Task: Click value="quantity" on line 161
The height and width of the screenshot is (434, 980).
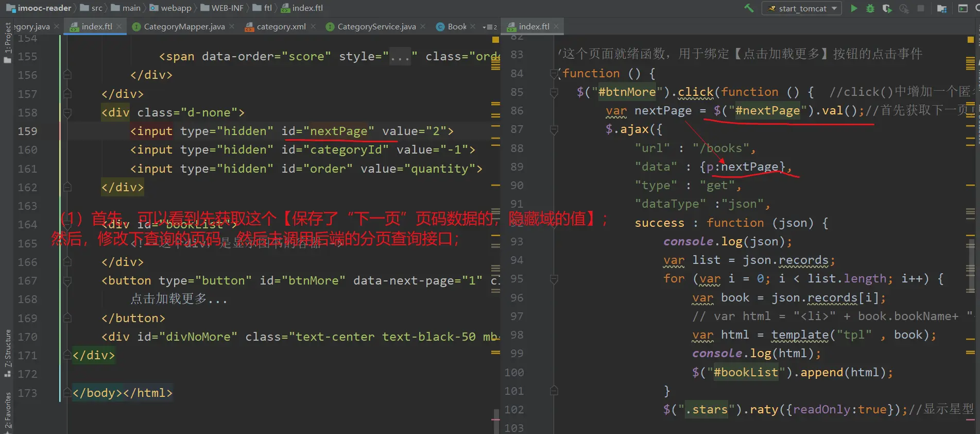Action: (x=418, y=169)
